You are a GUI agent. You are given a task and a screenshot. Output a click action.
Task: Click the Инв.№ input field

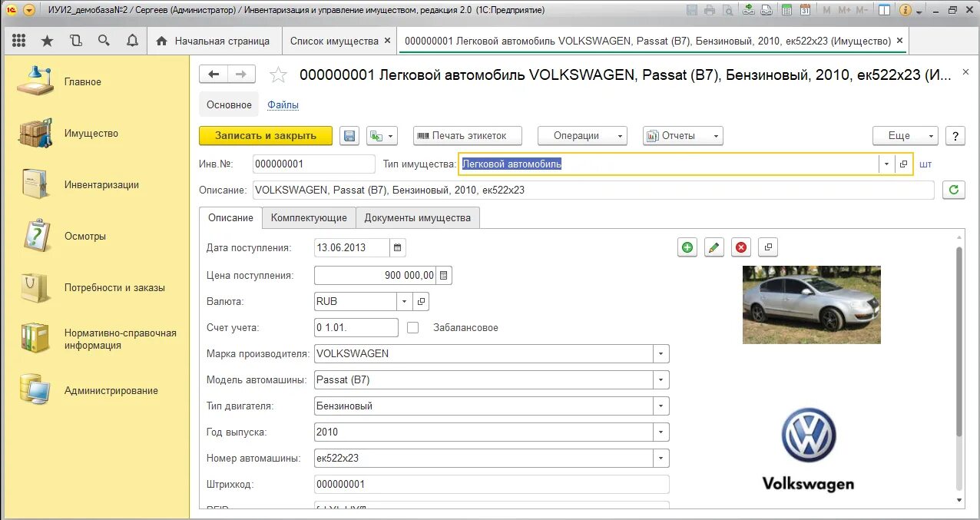pos(313,164)
